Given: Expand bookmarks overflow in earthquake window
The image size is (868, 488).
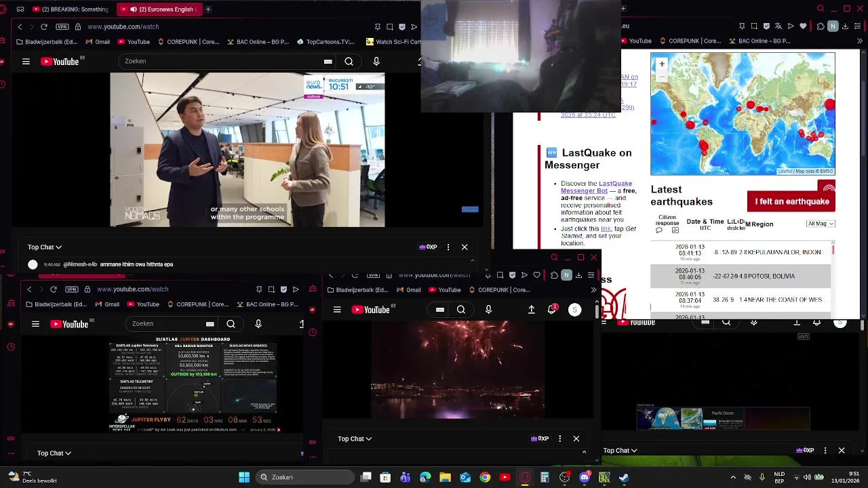Looking at the screenshot, I should [861, 41].
